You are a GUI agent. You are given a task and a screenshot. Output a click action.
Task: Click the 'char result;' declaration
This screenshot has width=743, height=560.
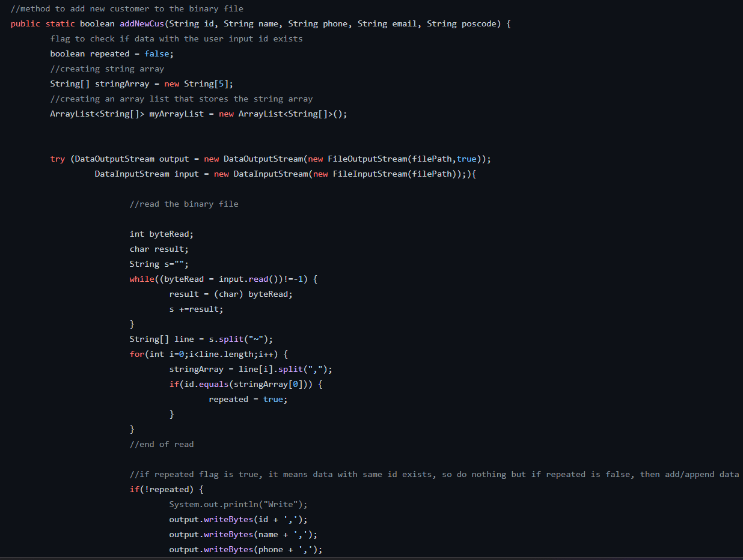click(x=159, y=249)
